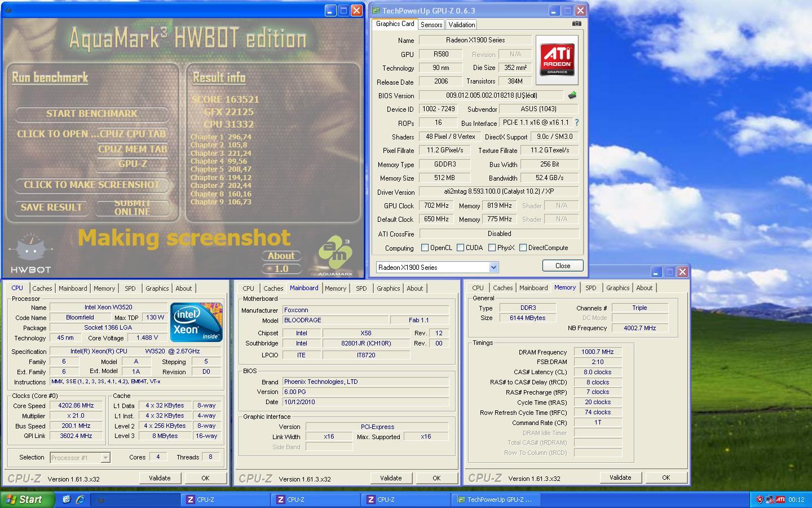Enable the OpenCL checkbox
Screen dimensions: 812x508
[425, 248]
